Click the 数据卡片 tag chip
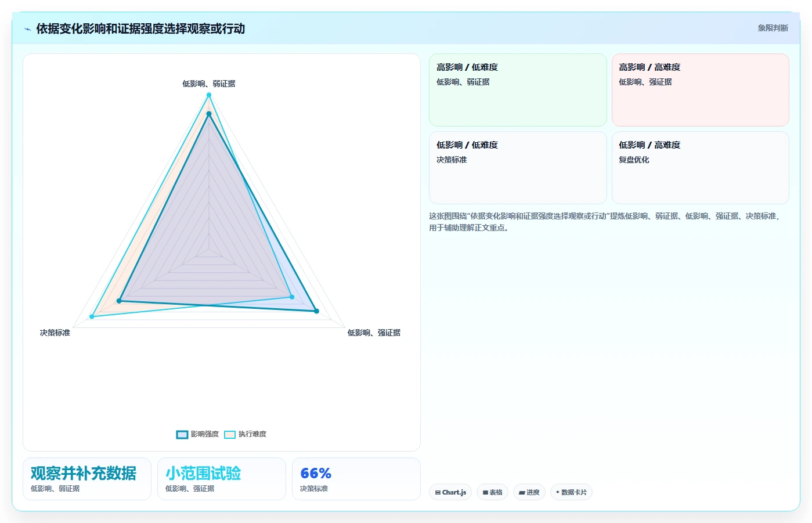812x523 pixels. [x=571, y=492]
